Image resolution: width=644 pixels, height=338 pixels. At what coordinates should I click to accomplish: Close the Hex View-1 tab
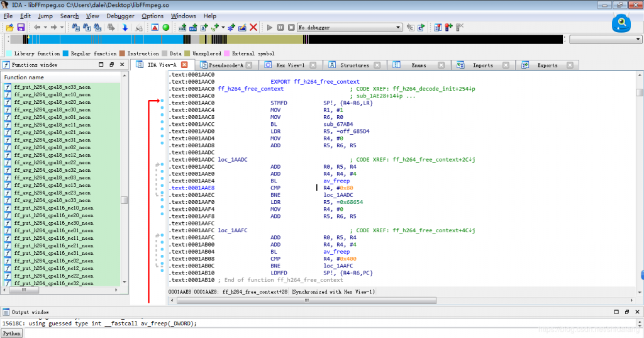coord(313,65)
